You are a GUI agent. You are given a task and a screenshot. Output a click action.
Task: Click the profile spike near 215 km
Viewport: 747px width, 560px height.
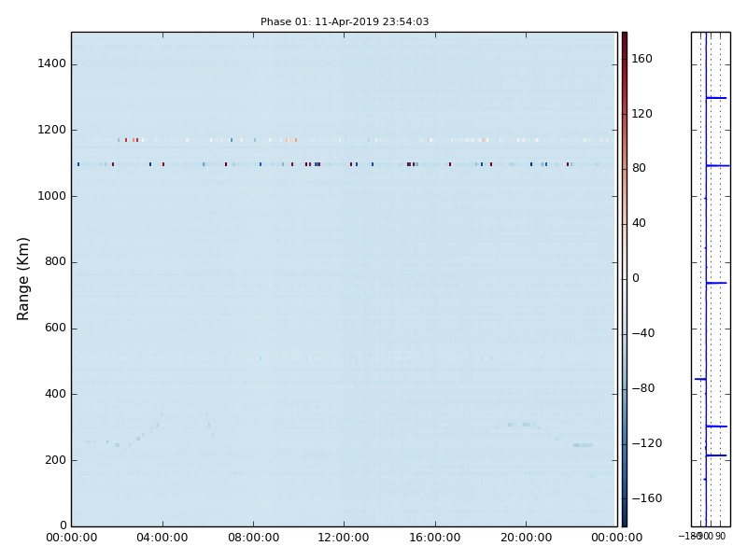point(716,455)
